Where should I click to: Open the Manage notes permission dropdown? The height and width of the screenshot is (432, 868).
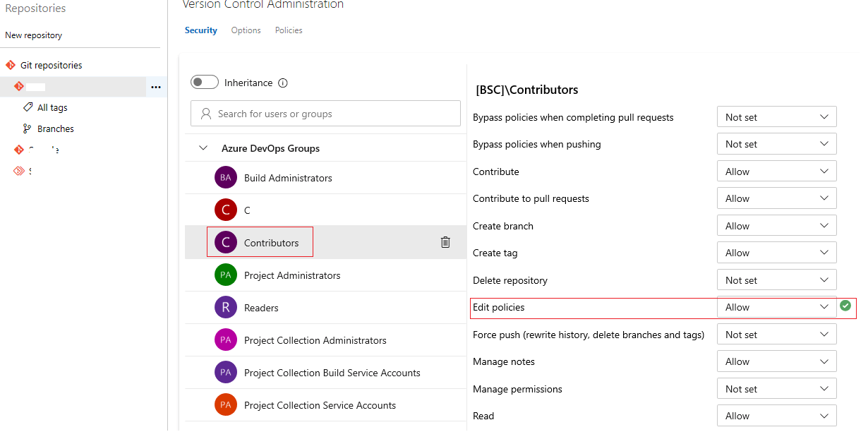(777, 361)
